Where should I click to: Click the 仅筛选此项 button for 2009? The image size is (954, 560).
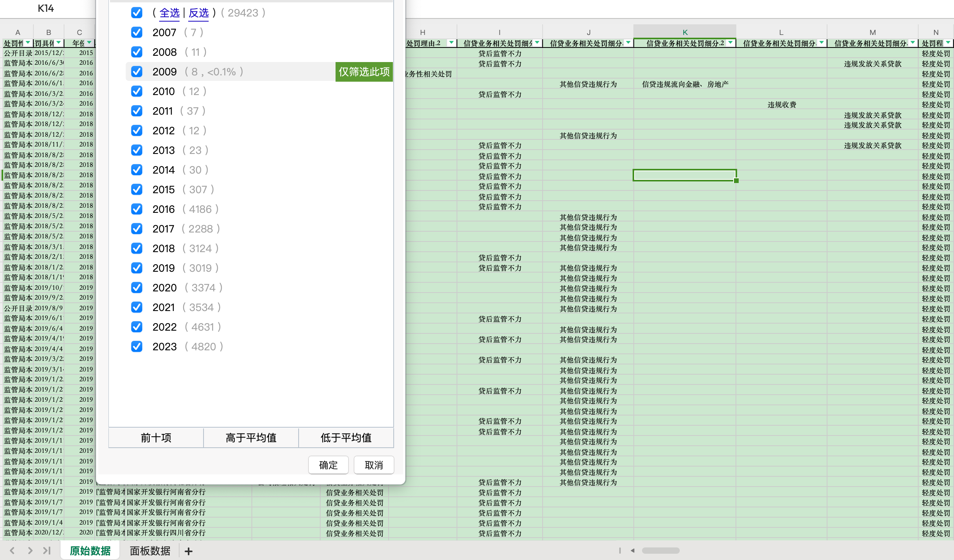click(364, 71)
